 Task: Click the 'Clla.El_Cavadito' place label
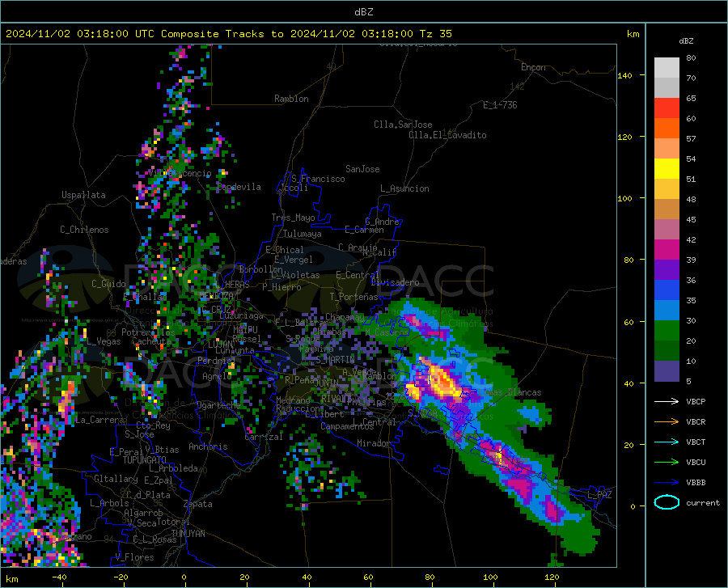tap(447, 135)
